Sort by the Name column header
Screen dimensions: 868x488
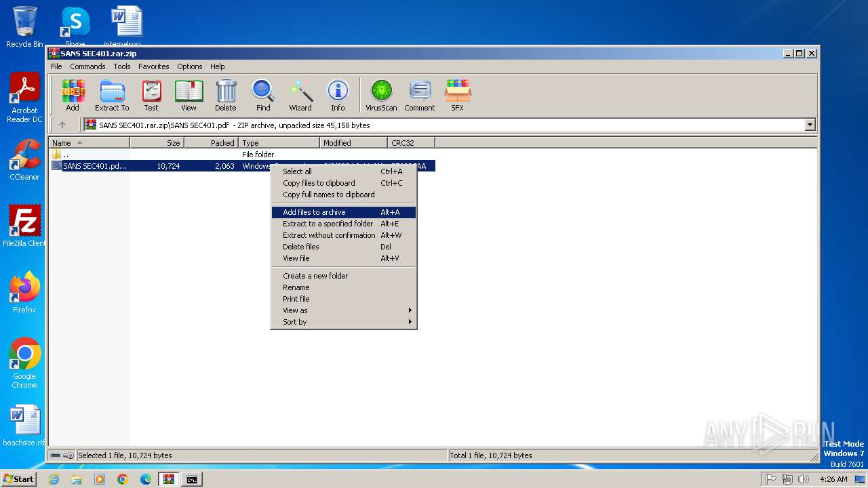(x=89, y=142)
